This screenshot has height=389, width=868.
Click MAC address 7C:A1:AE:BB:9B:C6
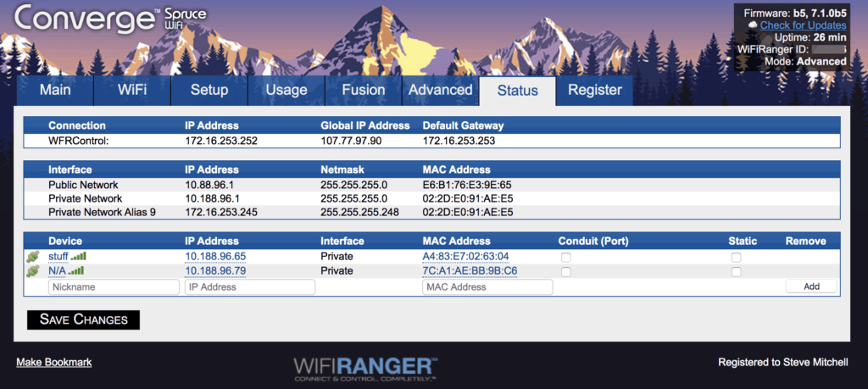click(x=470, y=270)
